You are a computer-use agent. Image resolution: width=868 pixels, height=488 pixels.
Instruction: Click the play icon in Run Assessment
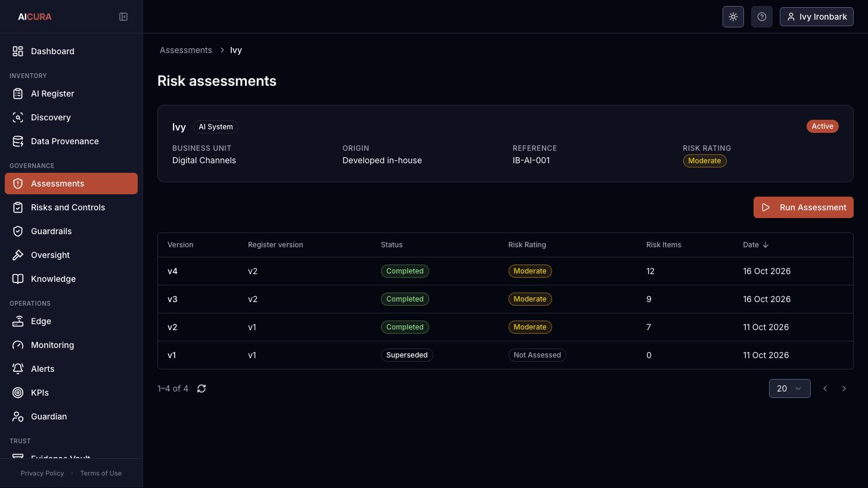click(x=766, y=207)
